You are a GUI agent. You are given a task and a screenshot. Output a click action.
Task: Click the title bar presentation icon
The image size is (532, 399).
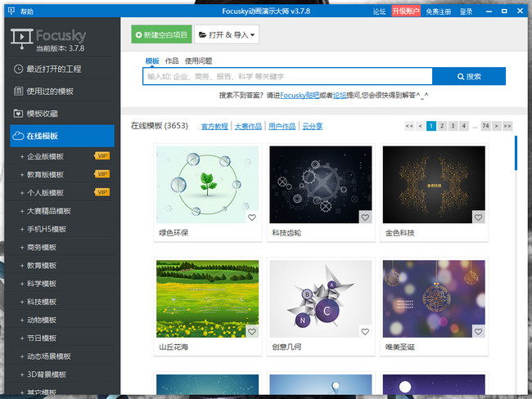[x=11, y=11]
